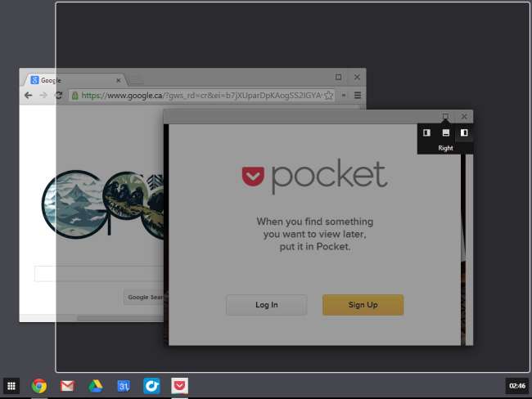Launch Chrome from the shelf
Viewport: 532px width, 399px height.
click(38, 386)
